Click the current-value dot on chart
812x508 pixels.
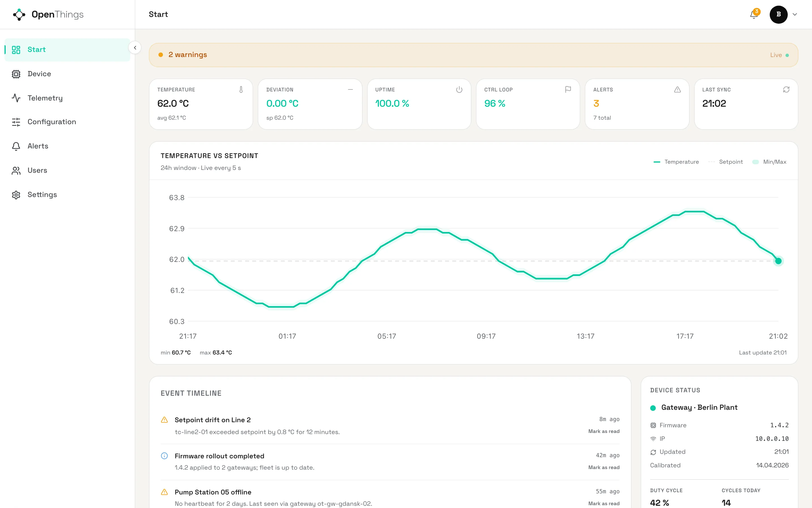778,261
